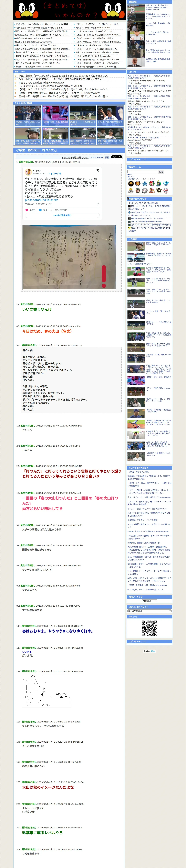Click poster name on comment 22

click(x=28, y=304)
